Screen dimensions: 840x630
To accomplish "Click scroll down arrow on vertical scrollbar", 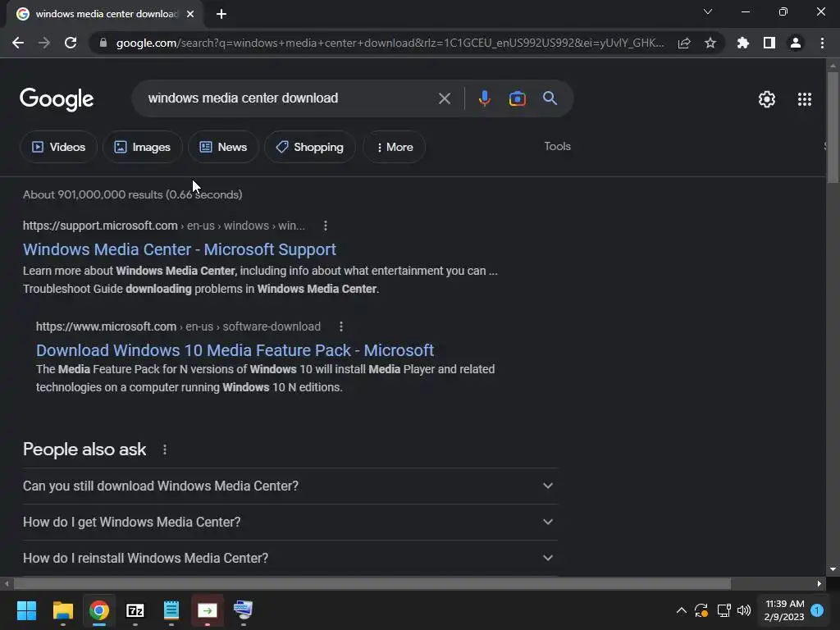I will coord(833,569).
